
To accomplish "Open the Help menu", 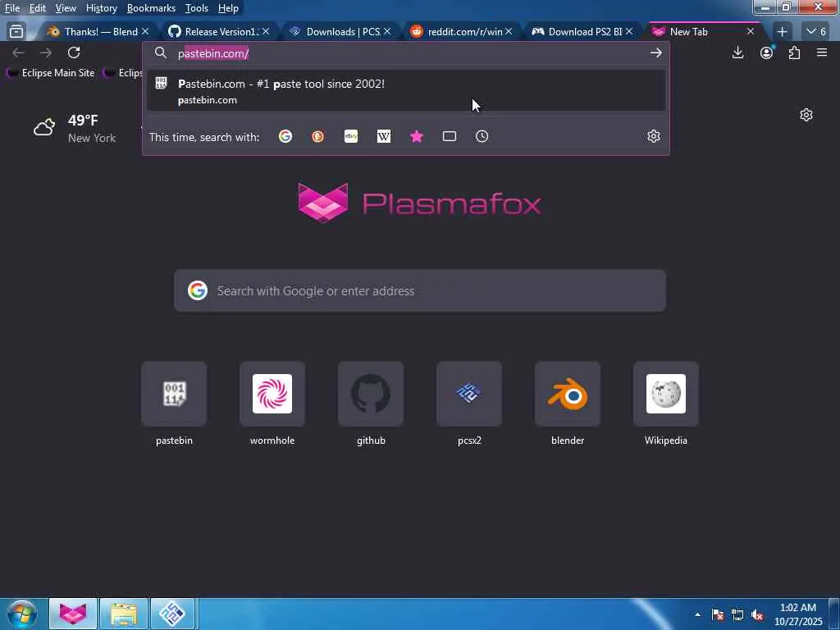I will [x=228, y=8].
